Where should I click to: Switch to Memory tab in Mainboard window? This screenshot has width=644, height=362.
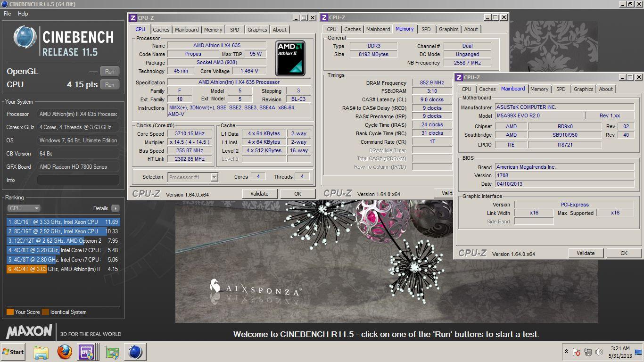[539, 89]
